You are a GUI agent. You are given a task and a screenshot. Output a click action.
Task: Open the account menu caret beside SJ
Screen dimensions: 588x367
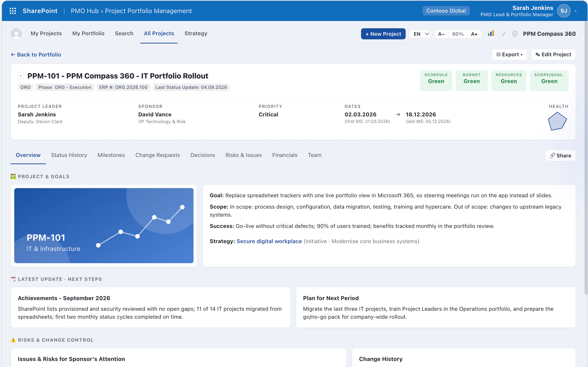click(x=576, y=11)
